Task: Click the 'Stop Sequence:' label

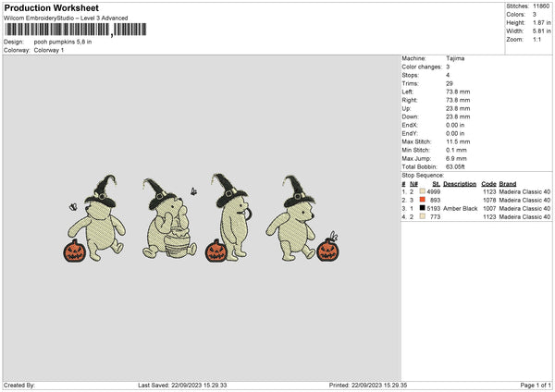Action: [x=423, y=176]
